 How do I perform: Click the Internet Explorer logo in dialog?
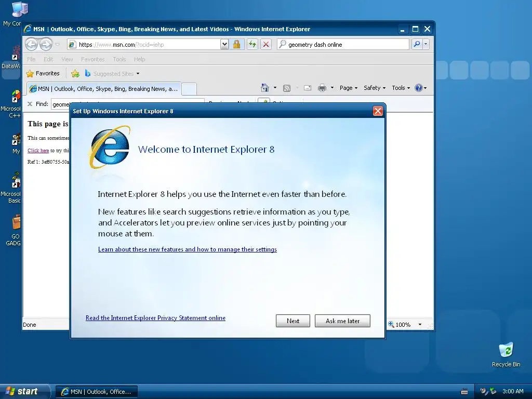coord(110,148)
